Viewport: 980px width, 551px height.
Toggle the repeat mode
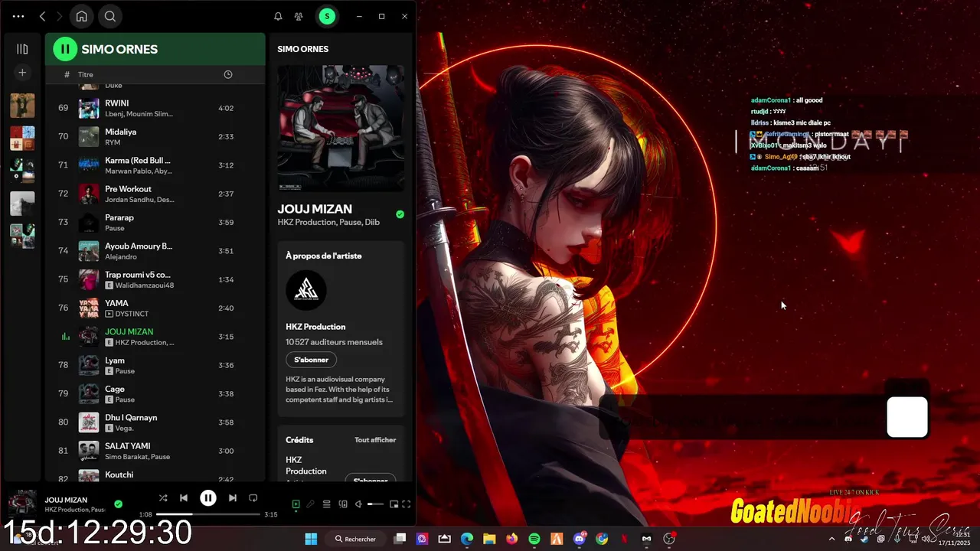[x=253, y=497]
